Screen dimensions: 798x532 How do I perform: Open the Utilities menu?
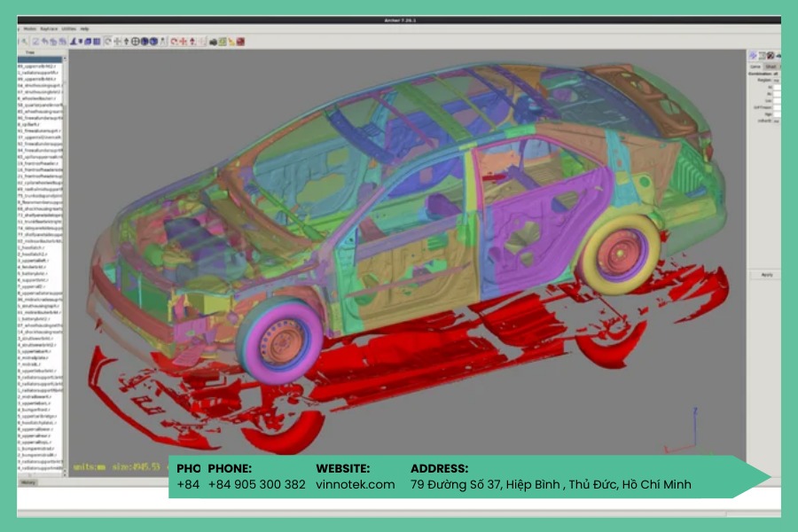pos(68,28)
